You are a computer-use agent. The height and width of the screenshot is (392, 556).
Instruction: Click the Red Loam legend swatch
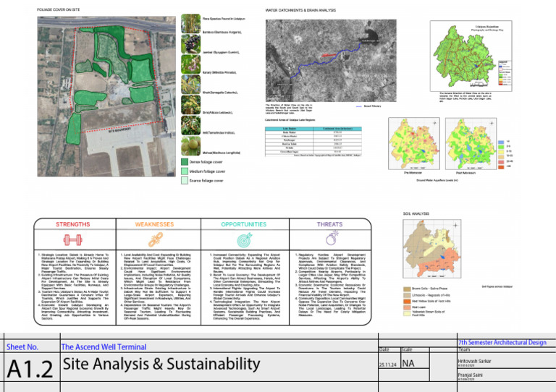point(407,307)
